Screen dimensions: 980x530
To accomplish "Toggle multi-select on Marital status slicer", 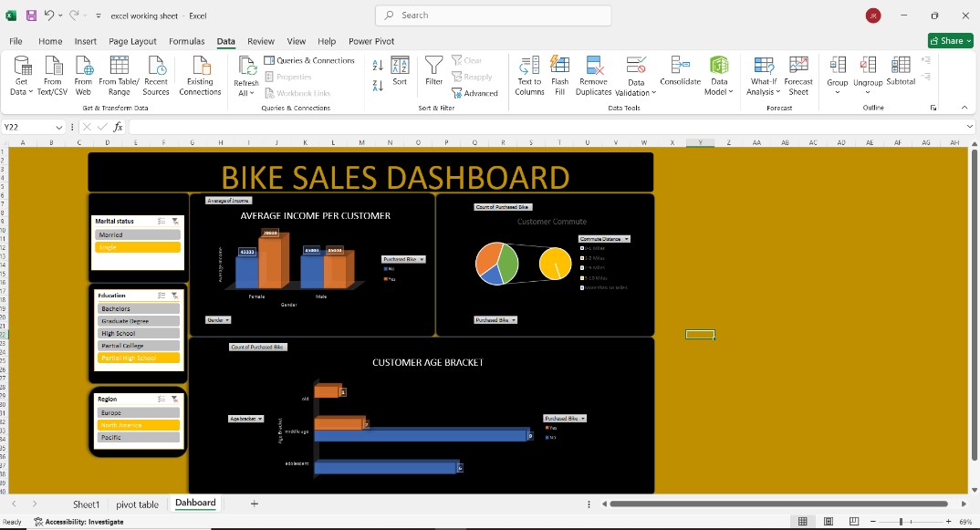I will 162,222.
